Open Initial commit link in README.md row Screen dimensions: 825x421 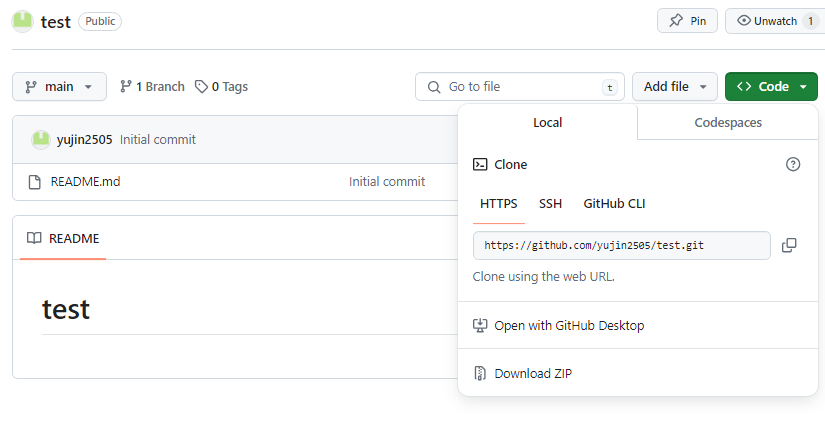click(x=387, y=182)
